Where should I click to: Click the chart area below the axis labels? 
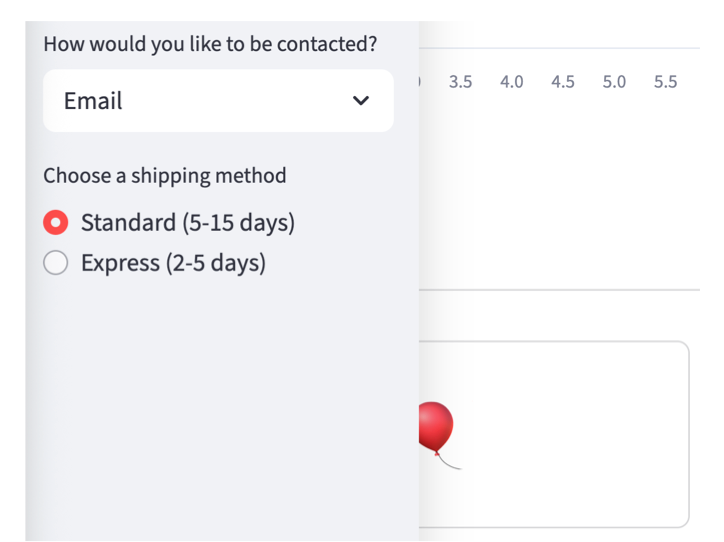pos(560,190)
